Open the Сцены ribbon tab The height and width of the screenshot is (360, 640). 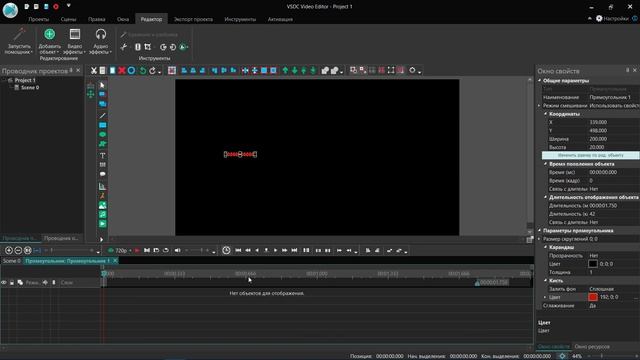[68, 19]
